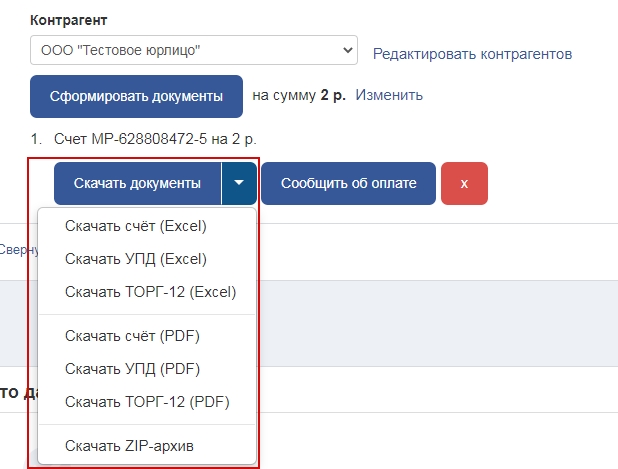Image resolution: width=618 pixels, height=469 pixels.
Task: Choose Скачать счёт (Excel) from the menu
Action: pos(147,226)
